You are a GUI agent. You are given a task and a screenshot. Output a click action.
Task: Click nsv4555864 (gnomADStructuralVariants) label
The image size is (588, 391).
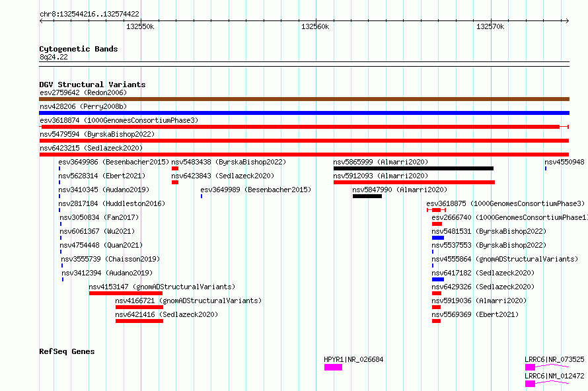tap(505, 259)
